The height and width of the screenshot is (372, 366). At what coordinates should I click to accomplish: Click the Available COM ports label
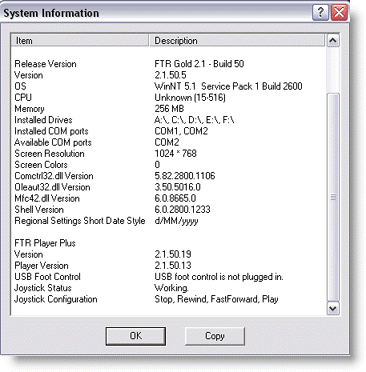(53, 142)
